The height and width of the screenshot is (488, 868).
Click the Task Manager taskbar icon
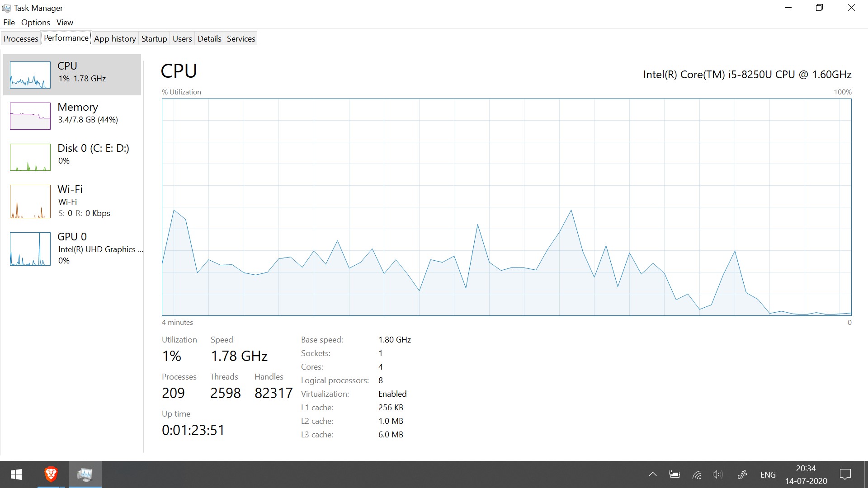point(85,474)
